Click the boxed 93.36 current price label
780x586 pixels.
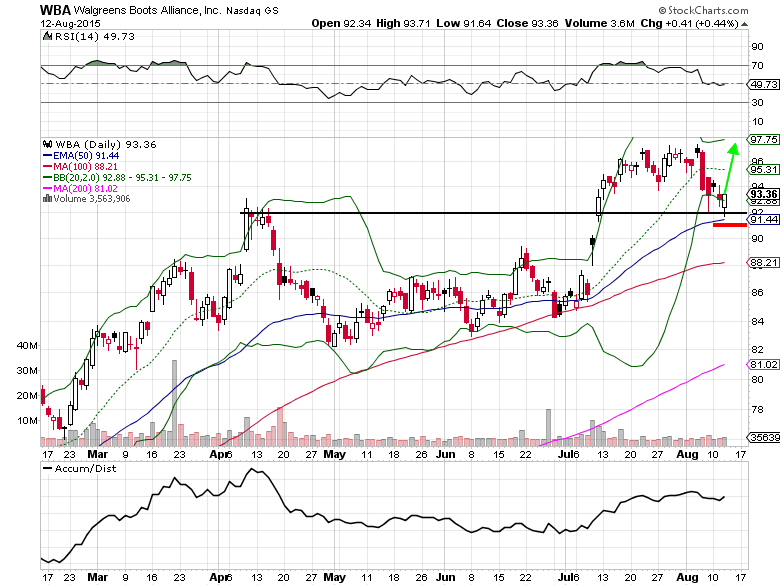(x=763, y=194)
